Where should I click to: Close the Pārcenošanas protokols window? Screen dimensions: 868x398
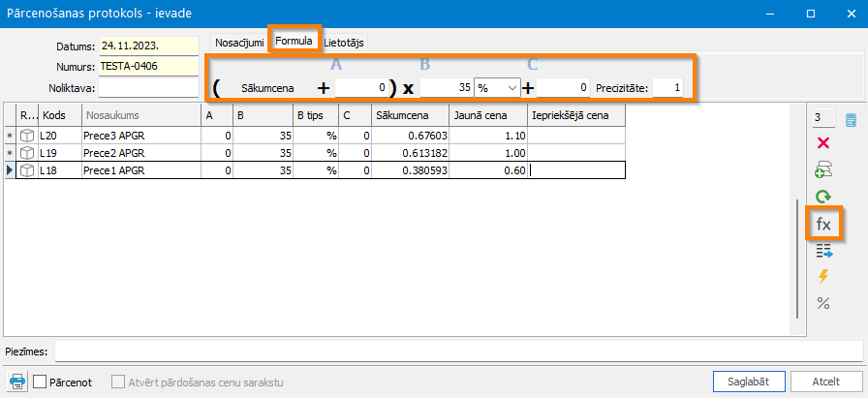tap(852, 14)
